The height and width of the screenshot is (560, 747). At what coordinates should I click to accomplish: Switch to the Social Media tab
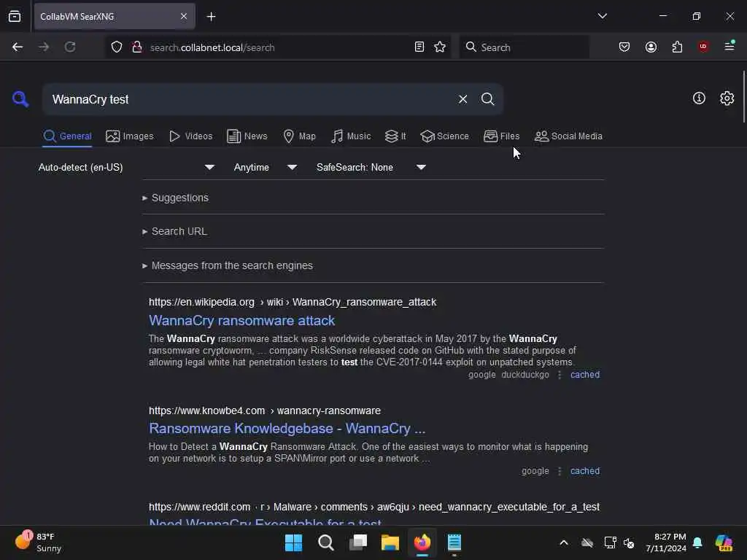pyautogui.click(x=568, y=136)
